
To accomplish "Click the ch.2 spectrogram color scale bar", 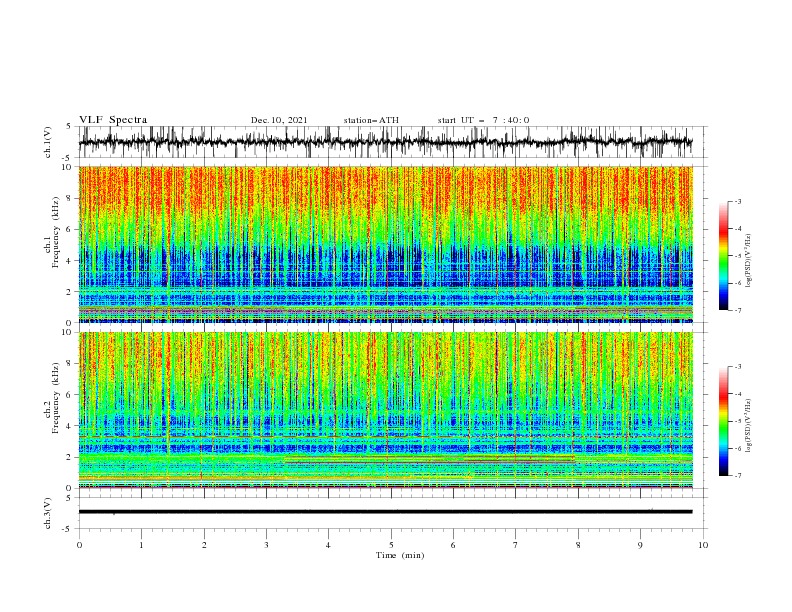I will pos(723,421).
